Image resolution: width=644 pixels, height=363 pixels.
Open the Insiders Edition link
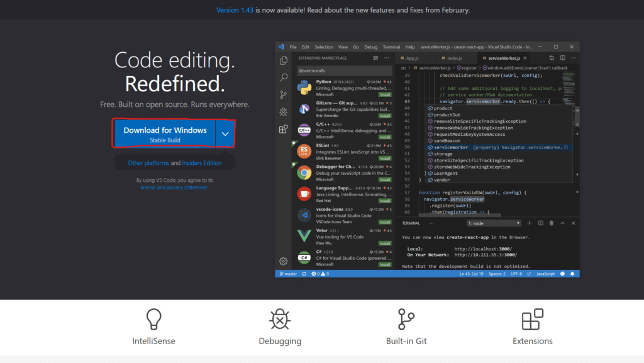pos(202,163)
